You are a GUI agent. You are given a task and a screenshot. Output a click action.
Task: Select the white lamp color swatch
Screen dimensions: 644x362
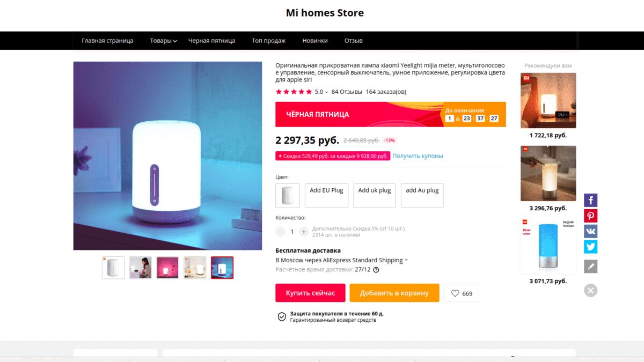[x=288, y=195]
